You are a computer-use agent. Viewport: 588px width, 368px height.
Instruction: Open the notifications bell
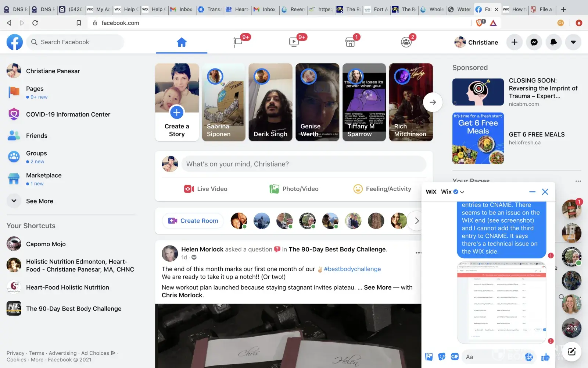(x=553, y=42)
